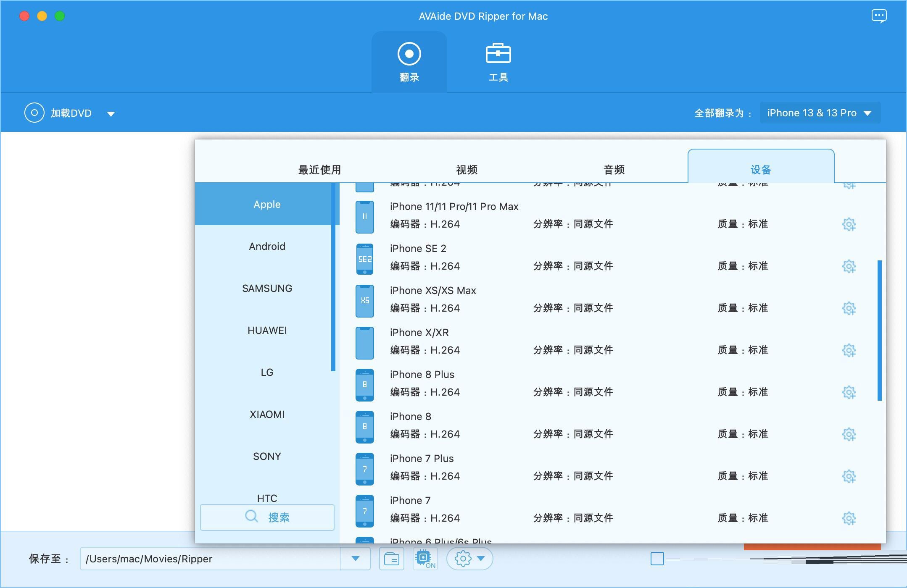The height and width of the screenshot is (588, 907).
Task: Open settings gear for iPhone X/XR
Action: [849, 350]
